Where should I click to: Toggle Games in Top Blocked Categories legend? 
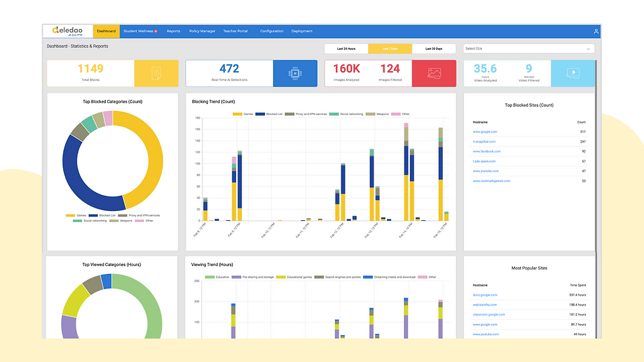coord(76,215)
